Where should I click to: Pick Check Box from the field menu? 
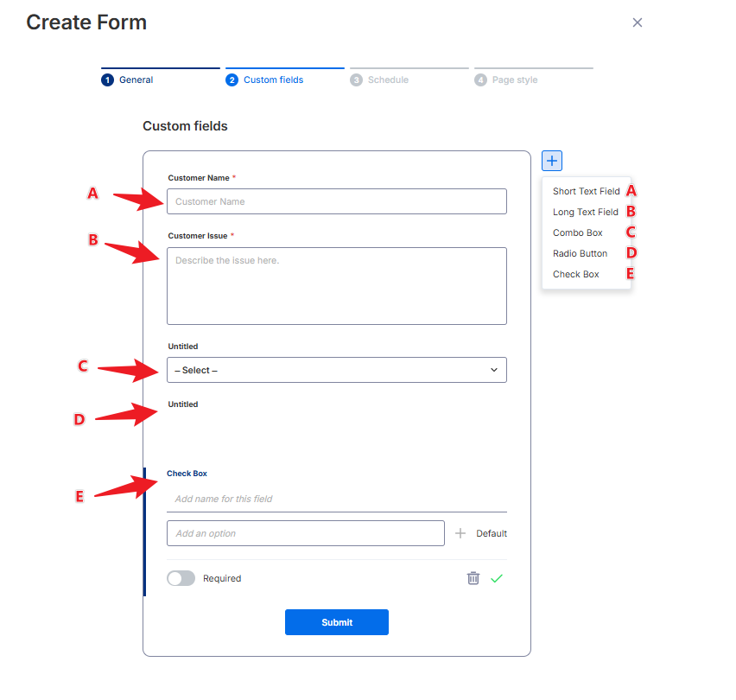[x=575, y=274]
